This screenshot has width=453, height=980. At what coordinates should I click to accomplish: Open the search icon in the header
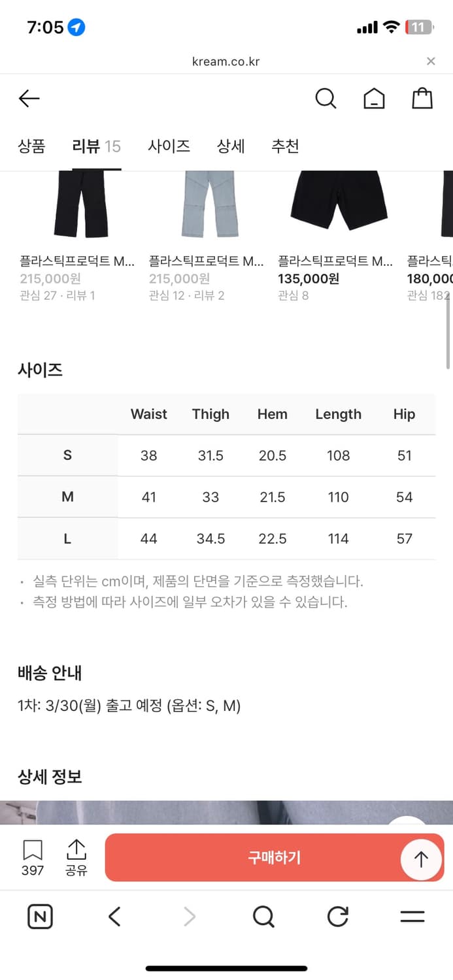[326, 98]
